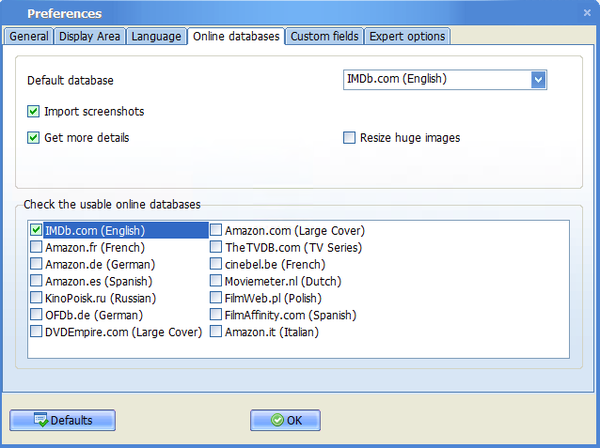This screenshot has height=448, width=600.
Task: Uncheck IMDb.com (English) database
Action: pos(36,230)
